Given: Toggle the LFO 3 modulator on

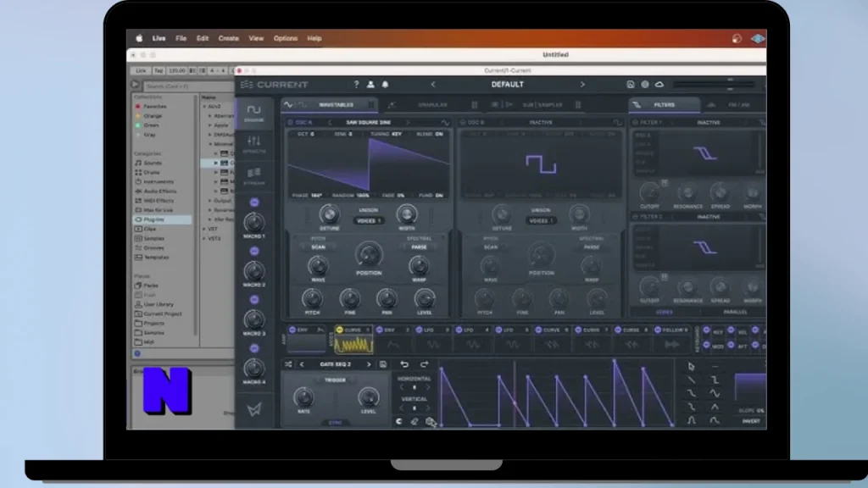Looking at the screenshot, I should pos(419,330).
